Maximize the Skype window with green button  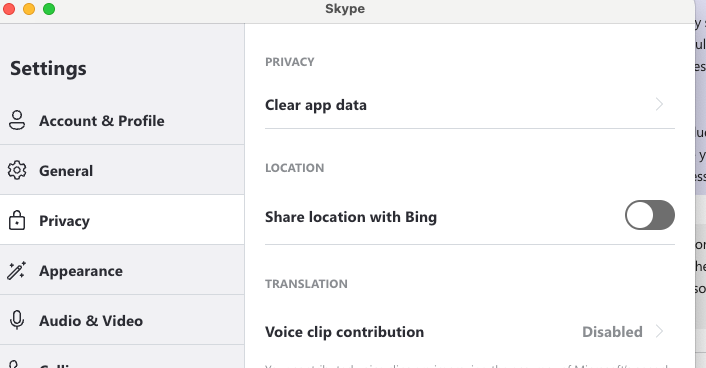click(49, 9)
